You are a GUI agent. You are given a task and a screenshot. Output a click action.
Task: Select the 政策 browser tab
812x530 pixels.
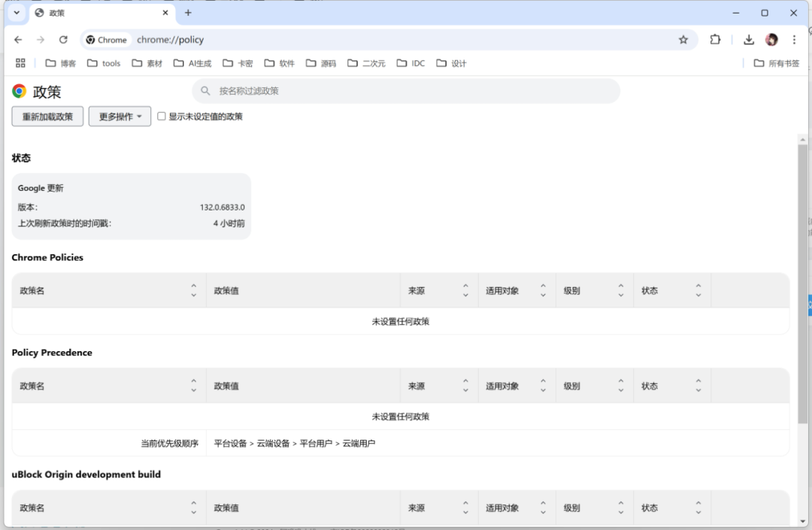102,13
